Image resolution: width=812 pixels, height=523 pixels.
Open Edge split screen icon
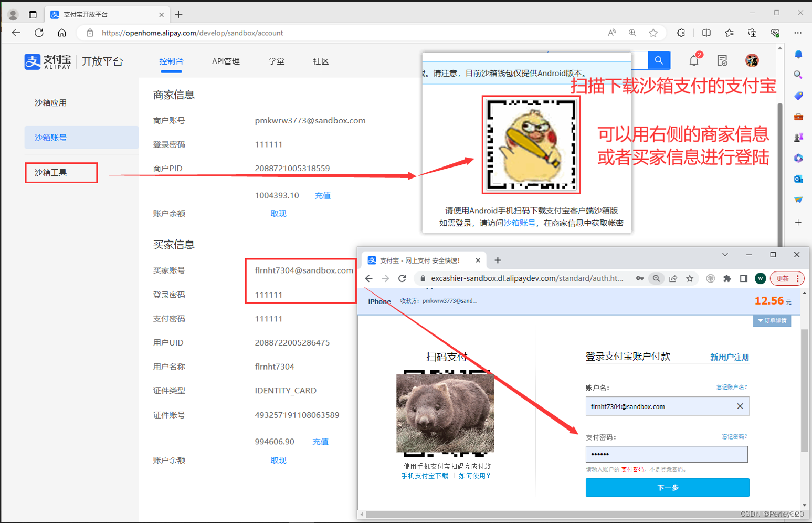pyautogui.click(x=706, y=33)
